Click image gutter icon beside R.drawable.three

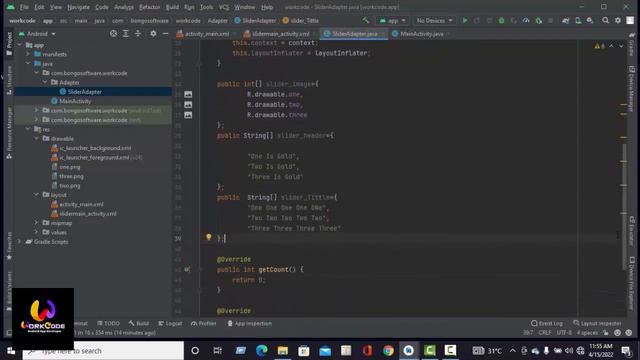tap(188, 115)
